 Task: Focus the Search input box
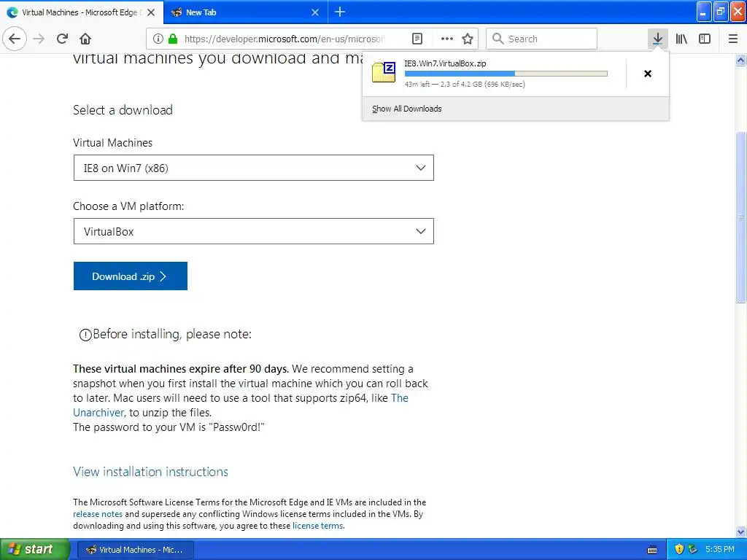pyautogui.click(x=542, y=39)
